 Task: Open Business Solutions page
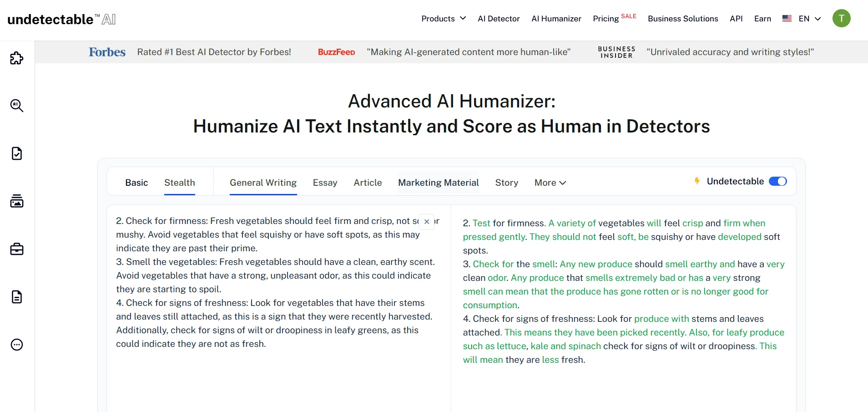click(683, 19)
